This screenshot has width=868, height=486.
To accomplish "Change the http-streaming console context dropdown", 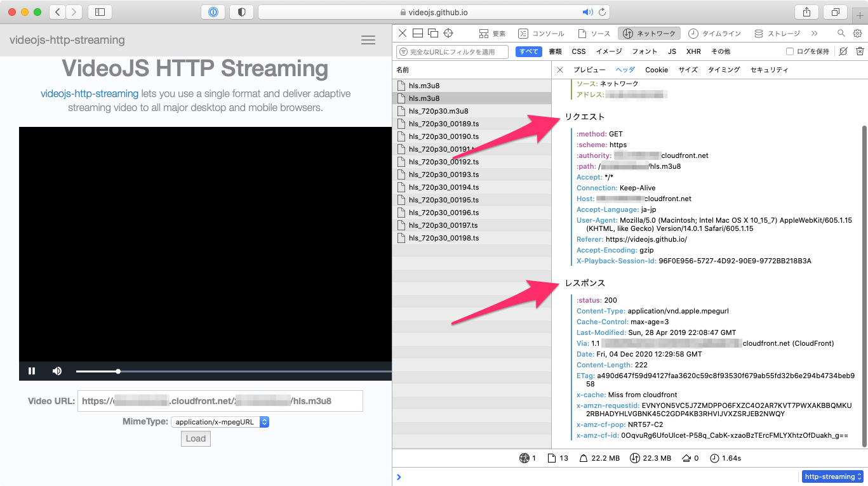I will 832,476.
